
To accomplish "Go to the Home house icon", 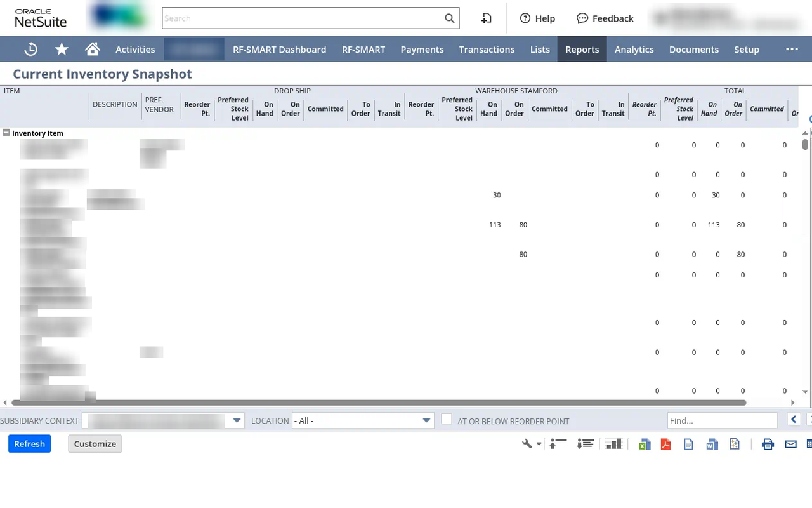I will (x=93, y=49).
